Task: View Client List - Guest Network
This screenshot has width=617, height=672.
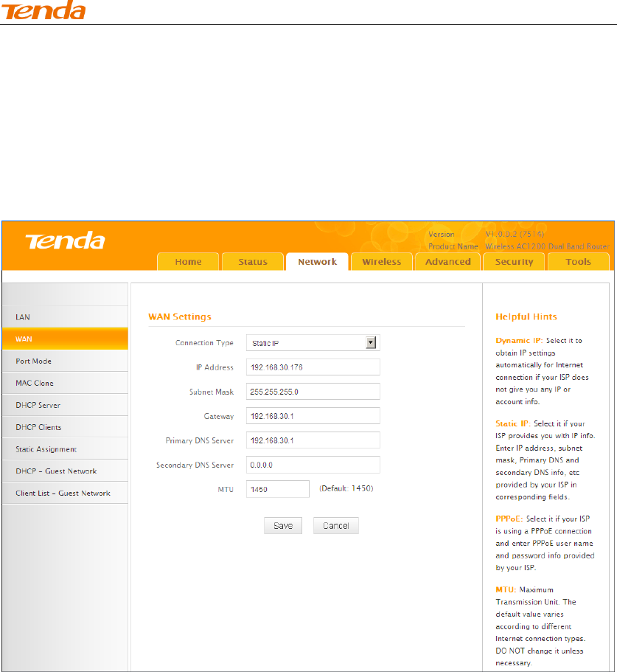Action: click(65, 493)
